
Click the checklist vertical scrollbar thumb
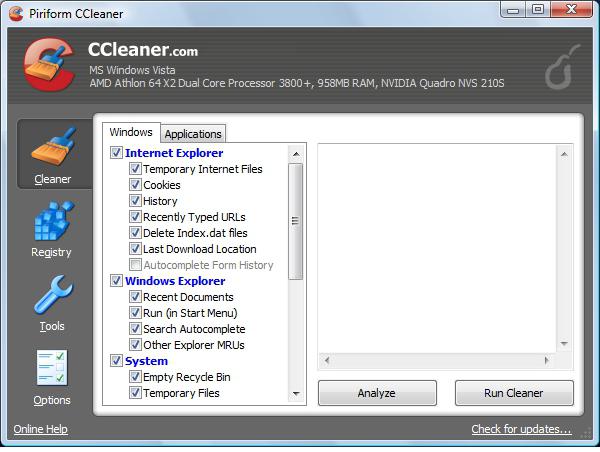pos(295,221)
